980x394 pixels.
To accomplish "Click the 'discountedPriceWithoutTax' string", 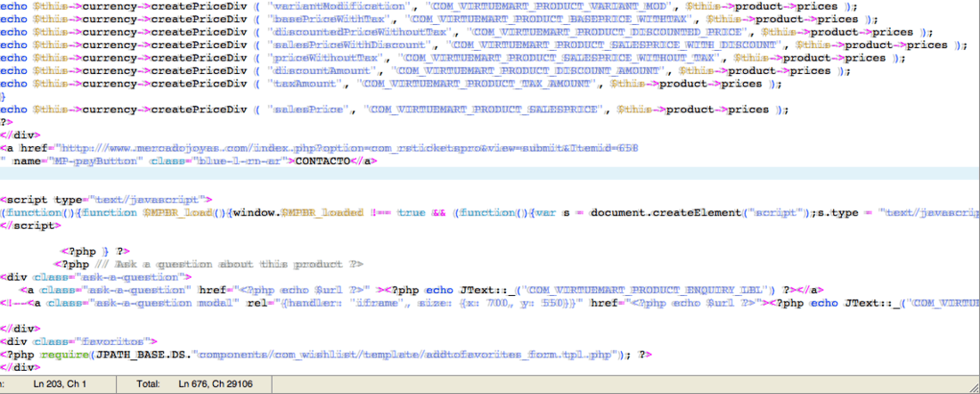I will (360, 32).
